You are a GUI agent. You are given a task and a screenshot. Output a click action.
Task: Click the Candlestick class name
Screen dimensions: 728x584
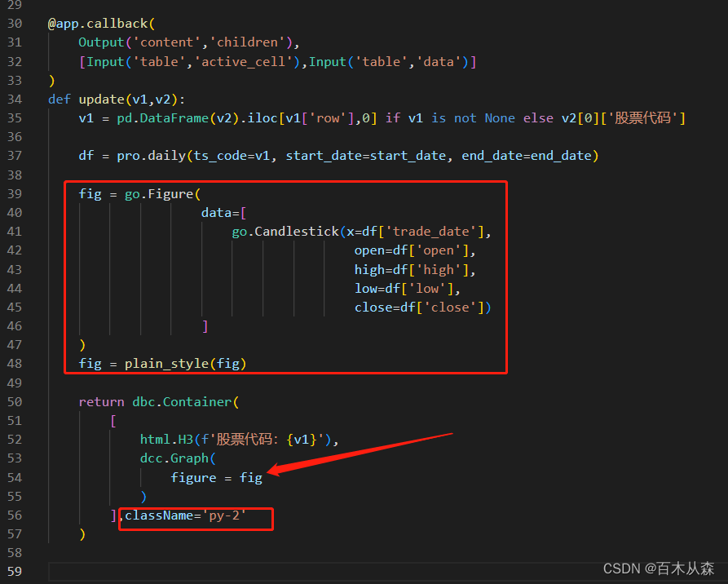point(297,232)
